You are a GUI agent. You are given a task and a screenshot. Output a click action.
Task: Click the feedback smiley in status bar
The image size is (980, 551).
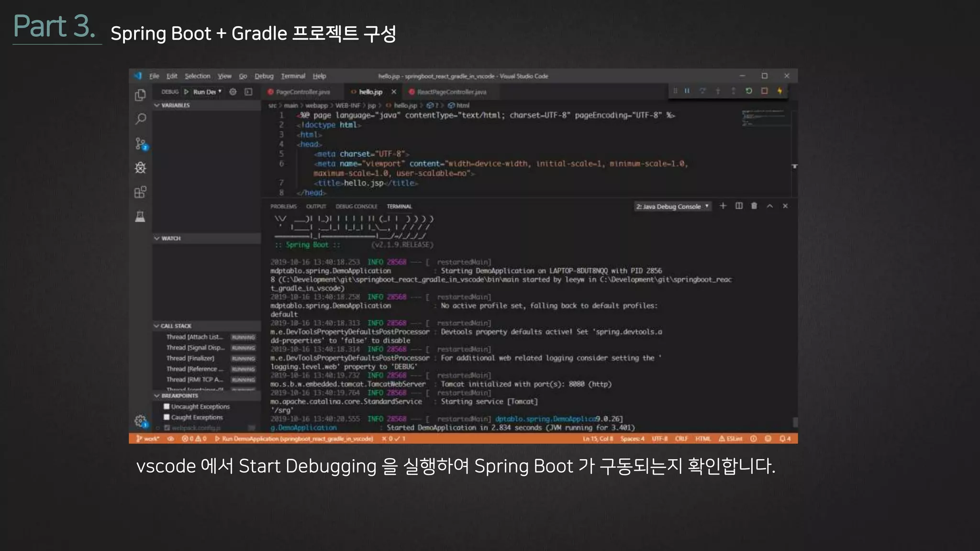pyautogui.click(x=768, y=438)
